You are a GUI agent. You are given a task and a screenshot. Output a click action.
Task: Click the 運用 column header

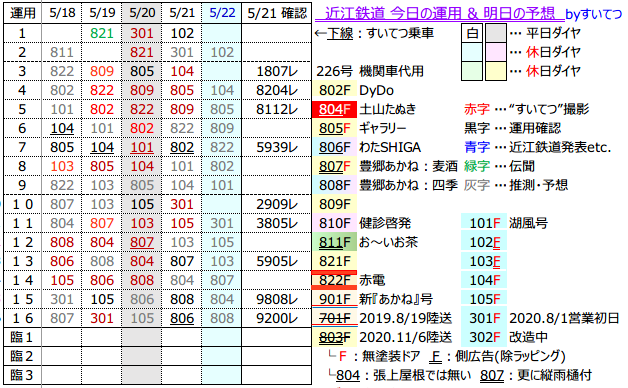pos(22,13)
